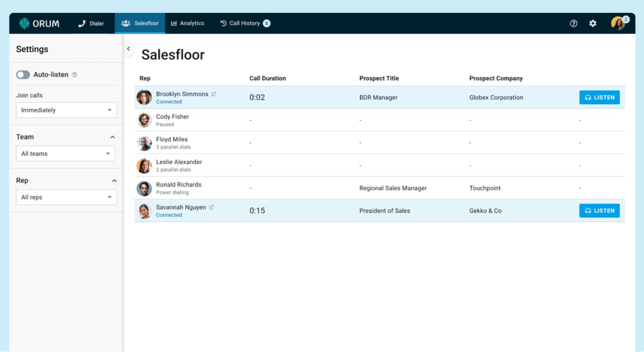
Task: Click Cody Fisher's avatar thumbnail
Action: click(144, 120)
